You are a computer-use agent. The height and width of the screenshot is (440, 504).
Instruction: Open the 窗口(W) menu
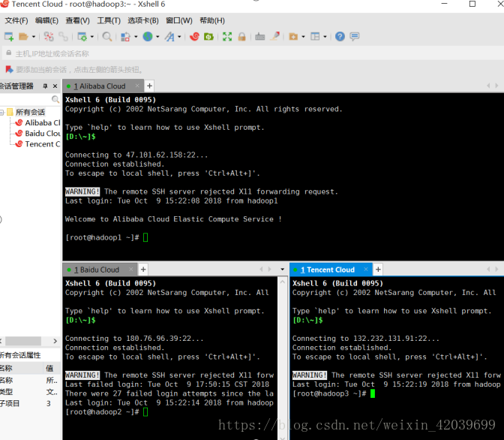[179, 21]
